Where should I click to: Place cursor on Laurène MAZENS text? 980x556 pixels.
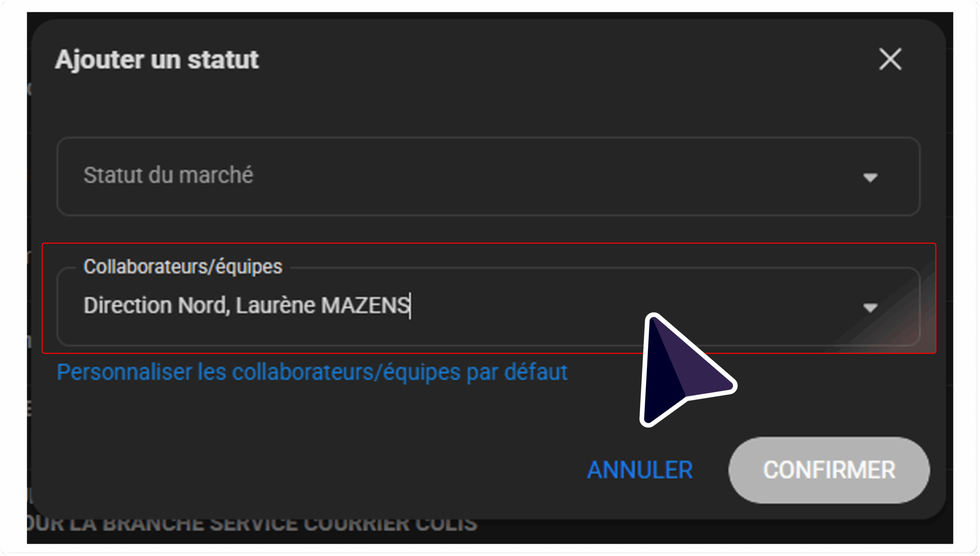(x=322, y=305)
